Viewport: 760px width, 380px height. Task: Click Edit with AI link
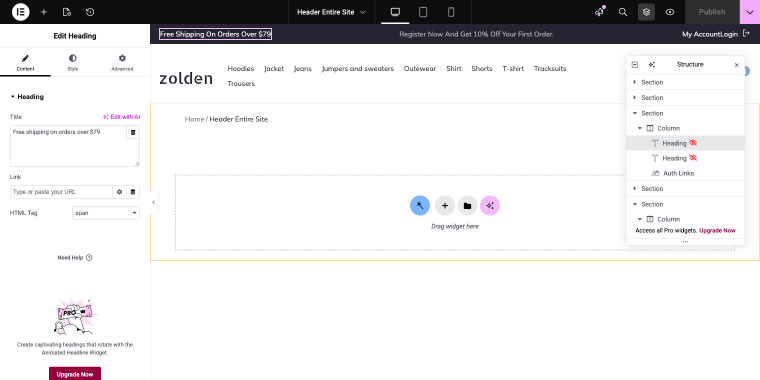pyautogui.click(x=121, y=117)
